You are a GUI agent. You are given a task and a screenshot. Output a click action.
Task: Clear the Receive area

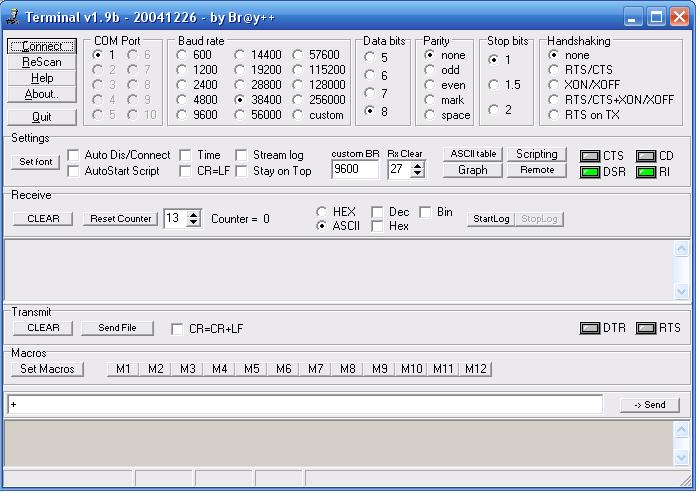pyautogui.click(x=43, y=219)
